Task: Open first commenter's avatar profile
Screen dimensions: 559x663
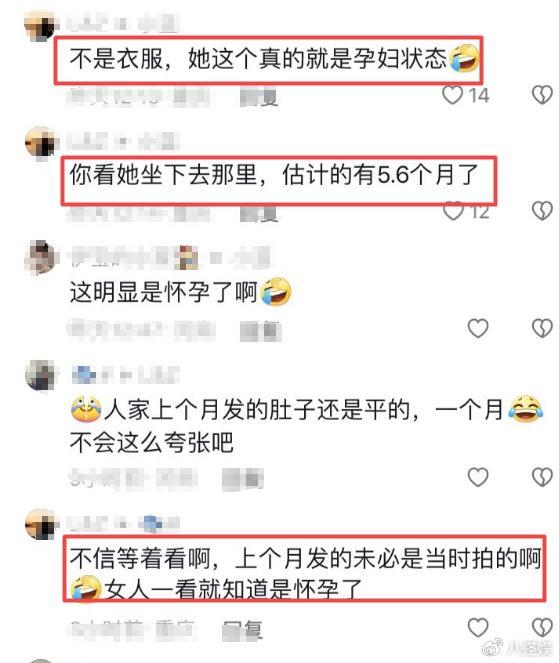Action: tap(41, 26)
